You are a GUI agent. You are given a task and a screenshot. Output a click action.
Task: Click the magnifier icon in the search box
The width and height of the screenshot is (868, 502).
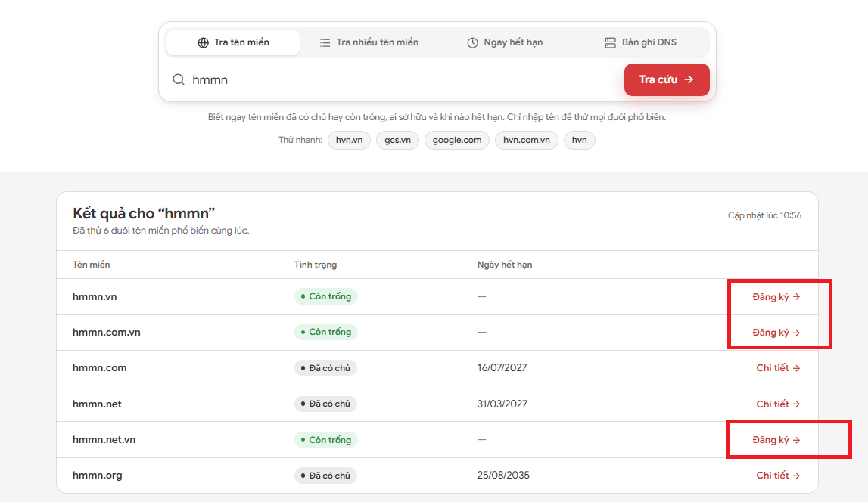point(179,79)
